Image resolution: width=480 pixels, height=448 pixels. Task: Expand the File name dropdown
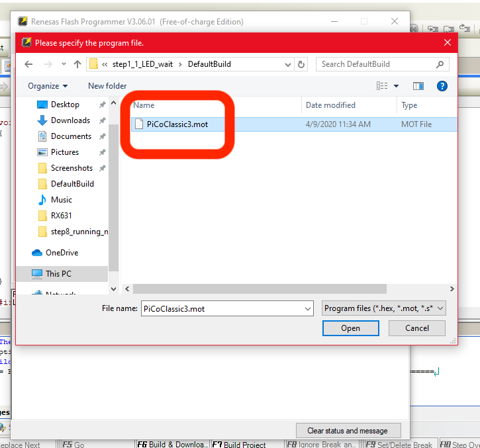[x=308, y=309]
